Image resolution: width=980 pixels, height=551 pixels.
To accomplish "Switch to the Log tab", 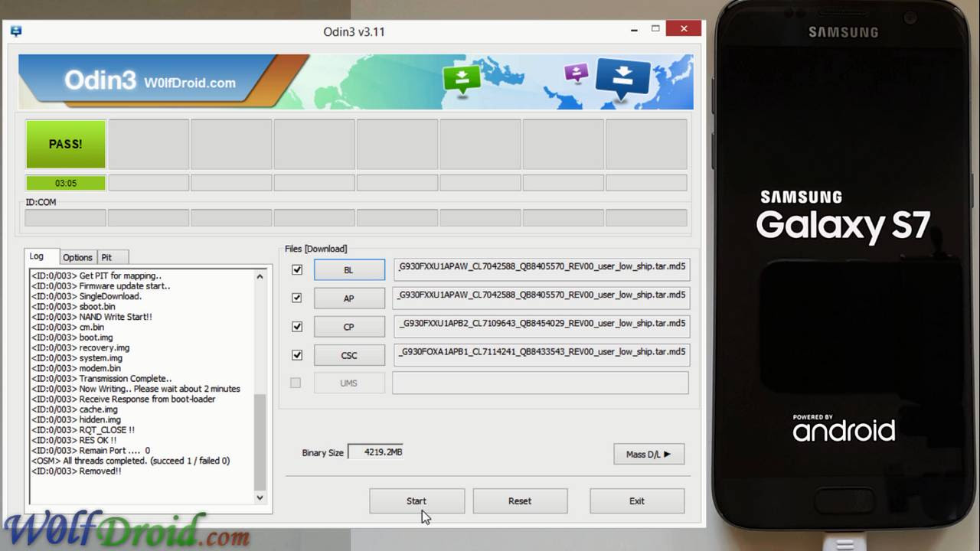I will [37, 256].
